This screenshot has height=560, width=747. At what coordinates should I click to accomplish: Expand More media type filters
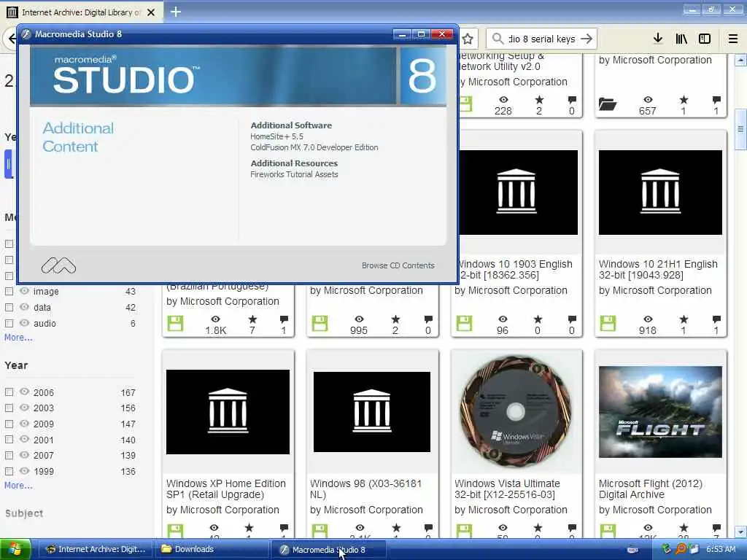click(x=18, y=338)
